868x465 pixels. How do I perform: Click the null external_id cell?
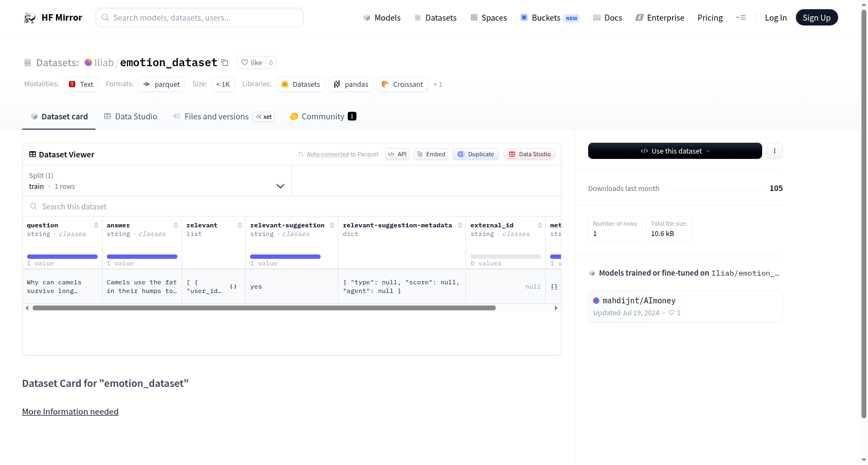click(x=506, y=286)
